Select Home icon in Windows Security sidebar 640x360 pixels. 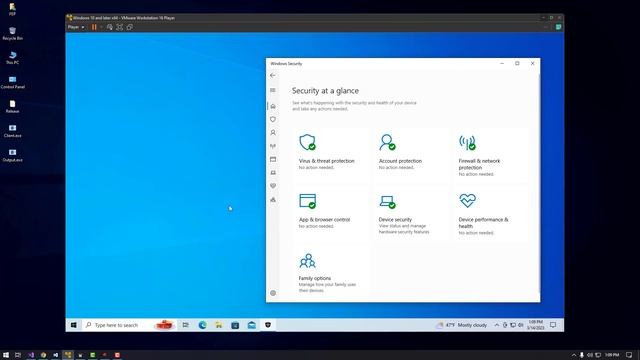(x=273, y=106)
